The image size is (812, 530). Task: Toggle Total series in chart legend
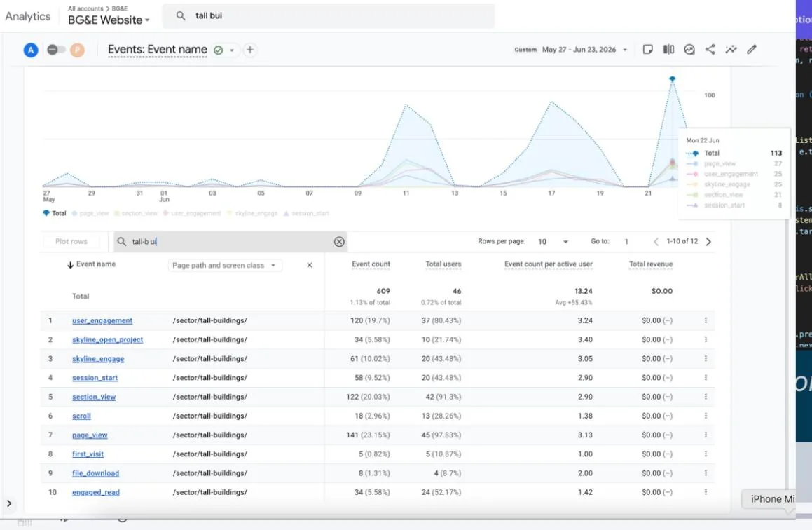coord(55,213)
